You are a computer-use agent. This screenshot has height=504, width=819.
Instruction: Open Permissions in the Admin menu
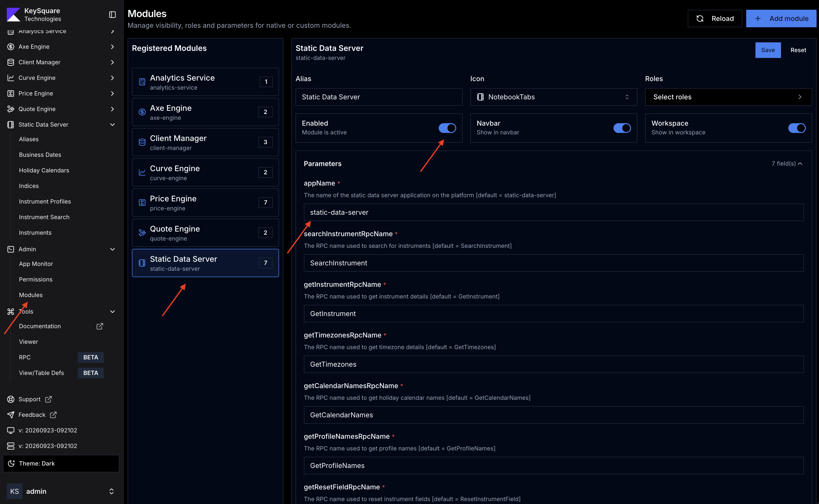(x=36, y=279)
